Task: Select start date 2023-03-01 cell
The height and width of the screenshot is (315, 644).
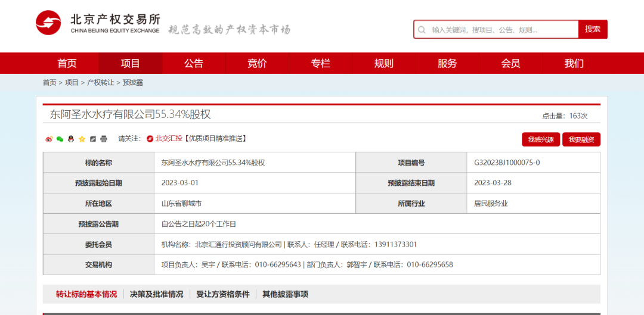Action: [x=255, y=183]
